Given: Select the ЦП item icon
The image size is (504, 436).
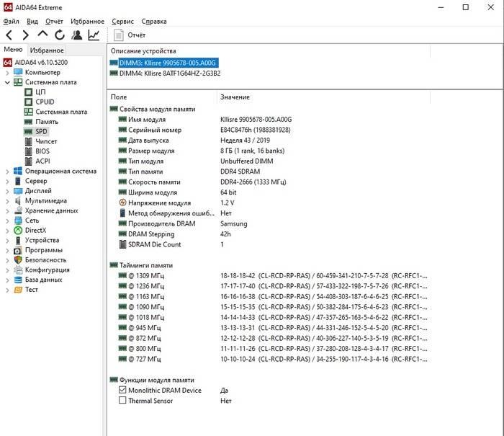Looking at the screenshot, I should 29,92.
